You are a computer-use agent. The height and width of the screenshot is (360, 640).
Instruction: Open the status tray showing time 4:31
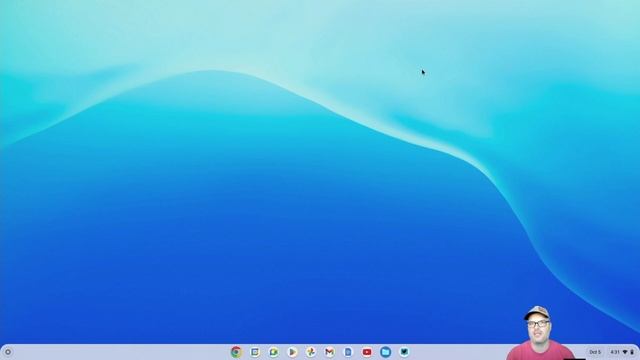point(622,352)
